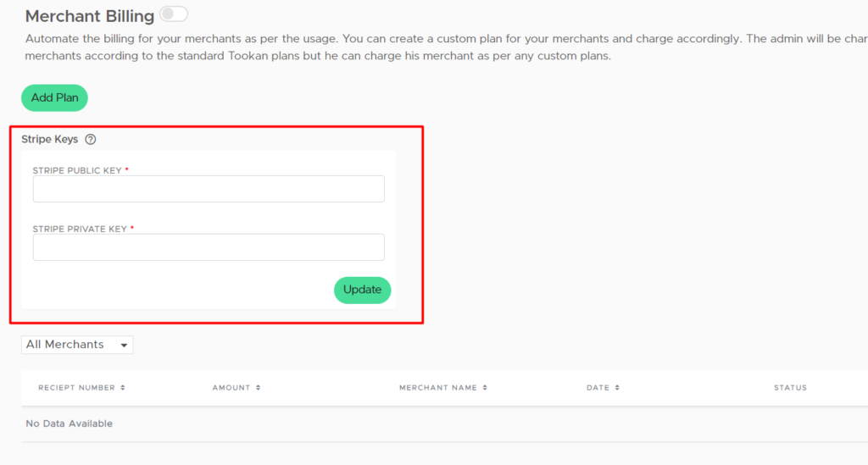
Task: Open the Stripe Keys help tooltip icon
Action: [x=90, y=140]
